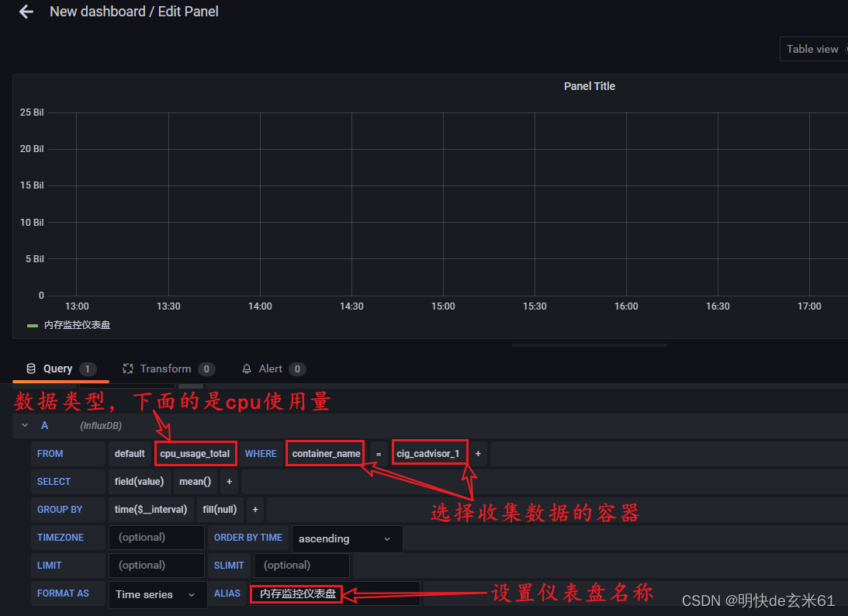Click the 25 Bil y-axis label
The height and width of the screenshot is (616, 848).
coord(32,112)
